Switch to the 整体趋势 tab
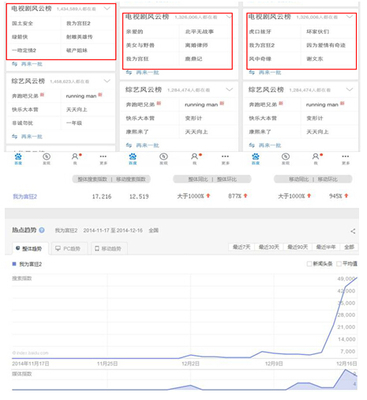This screenshot has width=367, height=400. coord(30,249)
